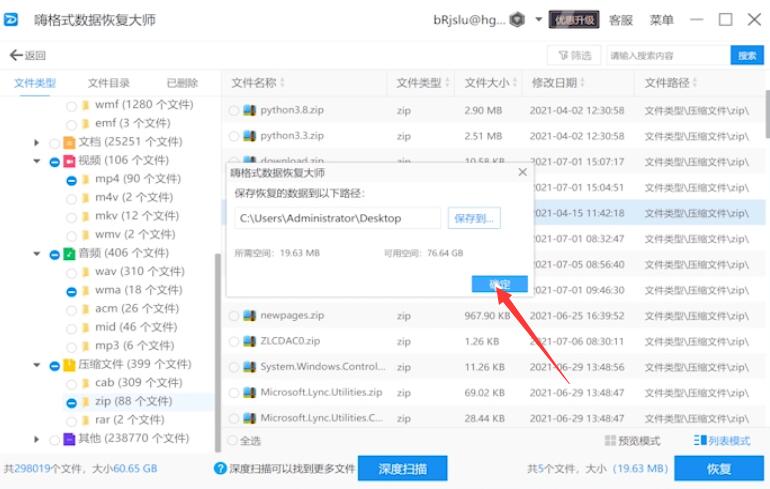Screen dimensions: 770x489
Task: Click the cab folder icon
Action: coord(86,383)
